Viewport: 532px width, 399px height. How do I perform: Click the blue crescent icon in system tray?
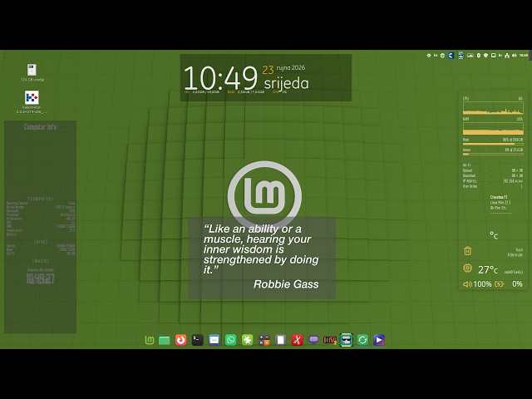[x=451, y=56]
